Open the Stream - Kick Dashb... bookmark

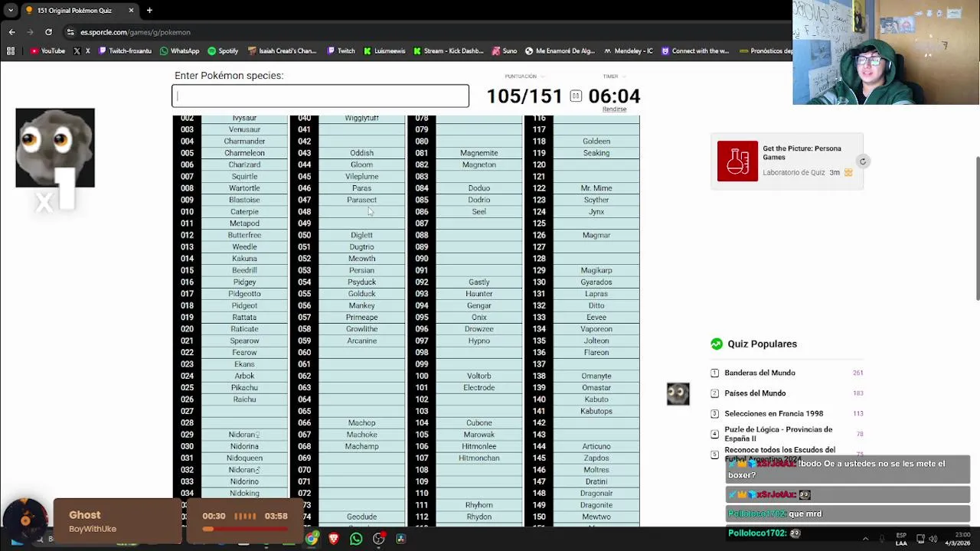449,51
